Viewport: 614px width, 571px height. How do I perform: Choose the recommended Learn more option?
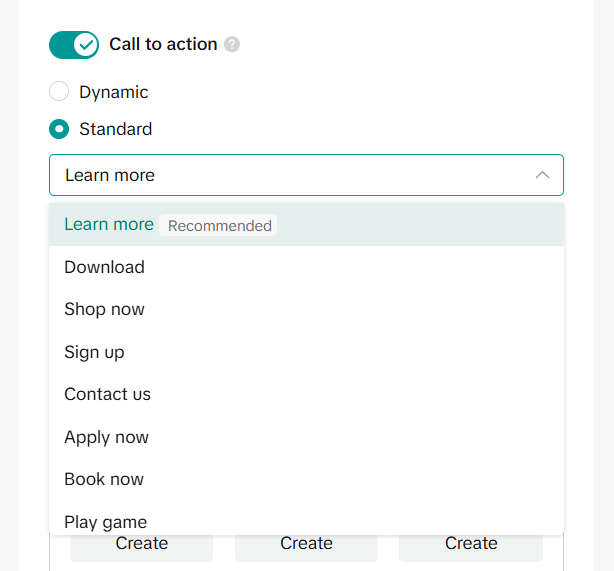109,224
